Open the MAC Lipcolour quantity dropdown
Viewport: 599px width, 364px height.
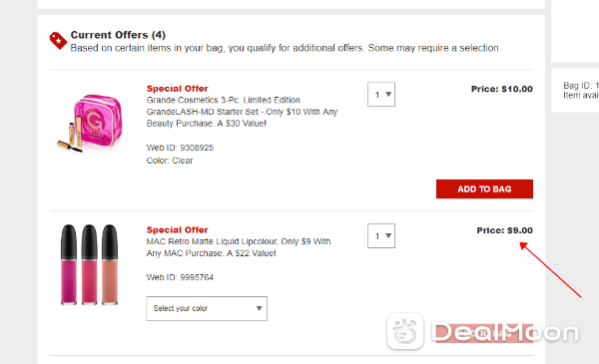coord(381,235)
